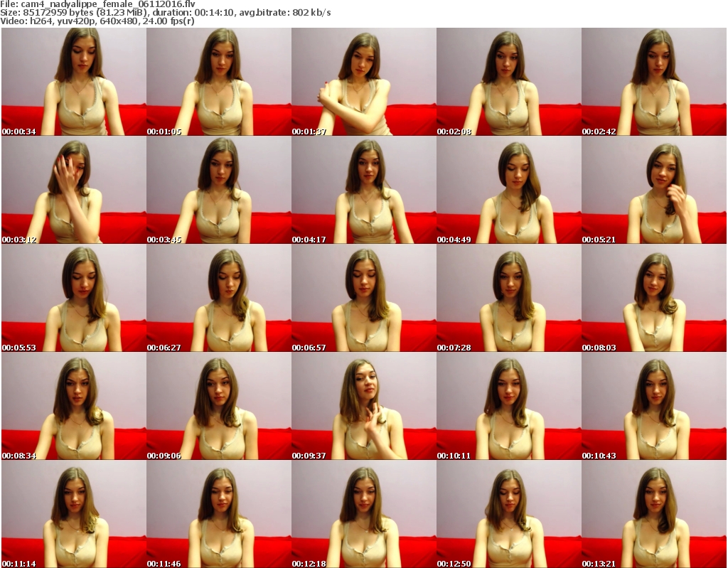
Task: Select the last frame at 00:13:21
Action: 653,515
